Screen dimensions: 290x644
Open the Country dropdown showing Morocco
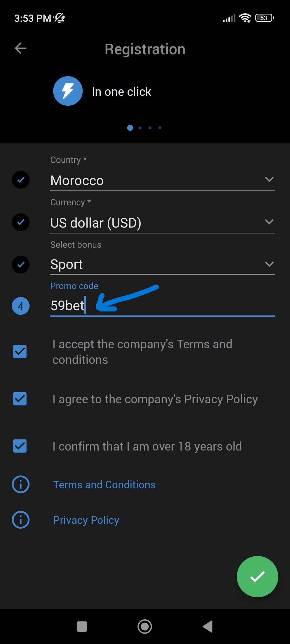point(162,180)
